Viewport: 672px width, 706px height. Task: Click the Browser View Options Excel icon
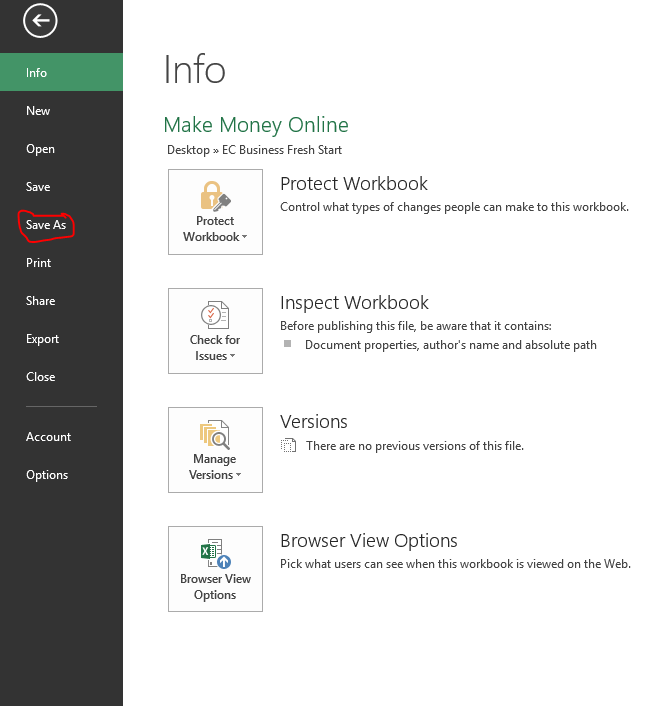pyautogui.click(x=215, y=553)
